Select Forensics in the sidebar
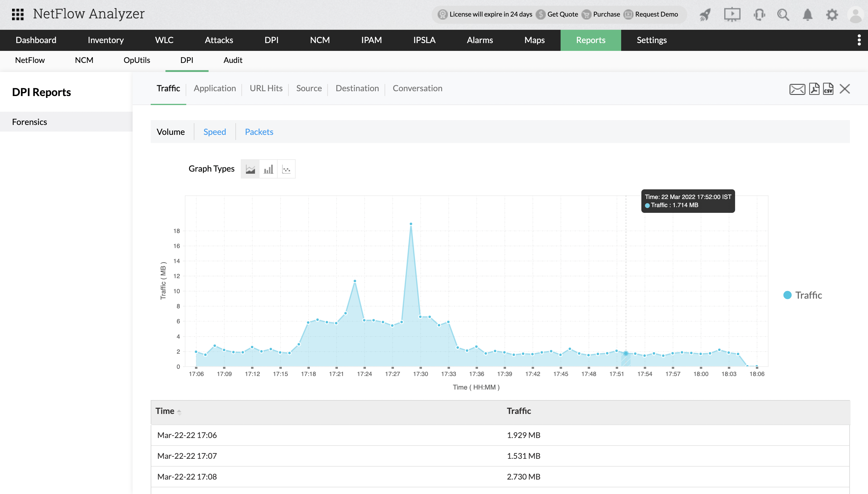 tap(30, 122)
